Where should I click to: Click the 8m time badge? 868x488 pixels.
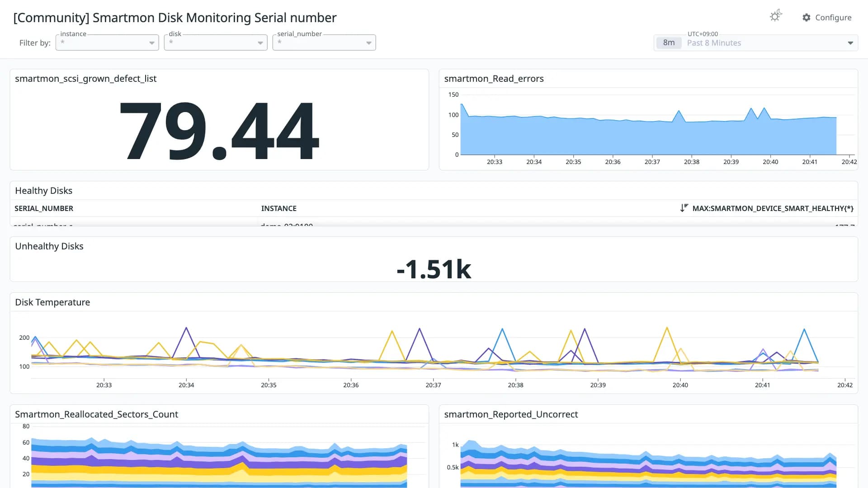click(x=669, y=43)
